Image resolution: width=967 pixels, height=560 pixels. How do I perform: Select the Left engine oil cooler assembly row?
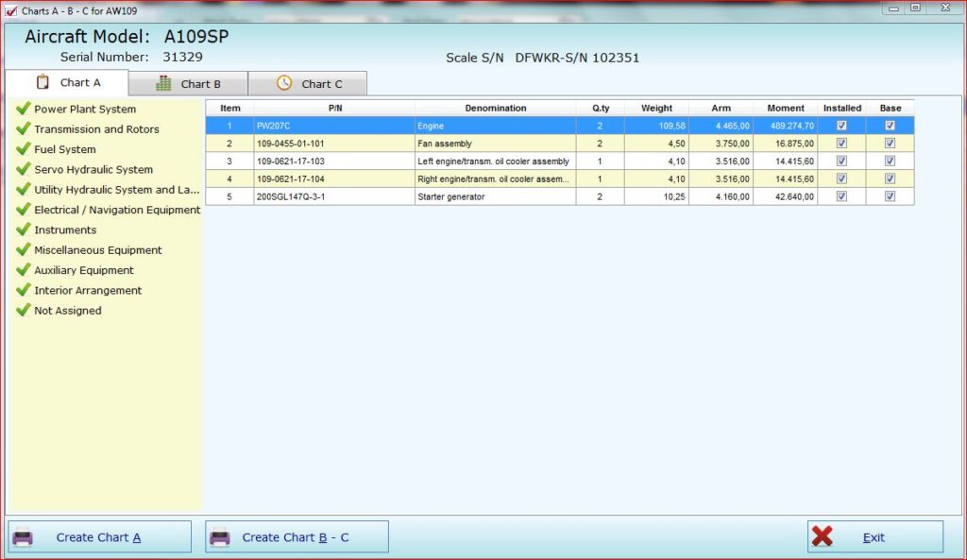coord(493,161)
